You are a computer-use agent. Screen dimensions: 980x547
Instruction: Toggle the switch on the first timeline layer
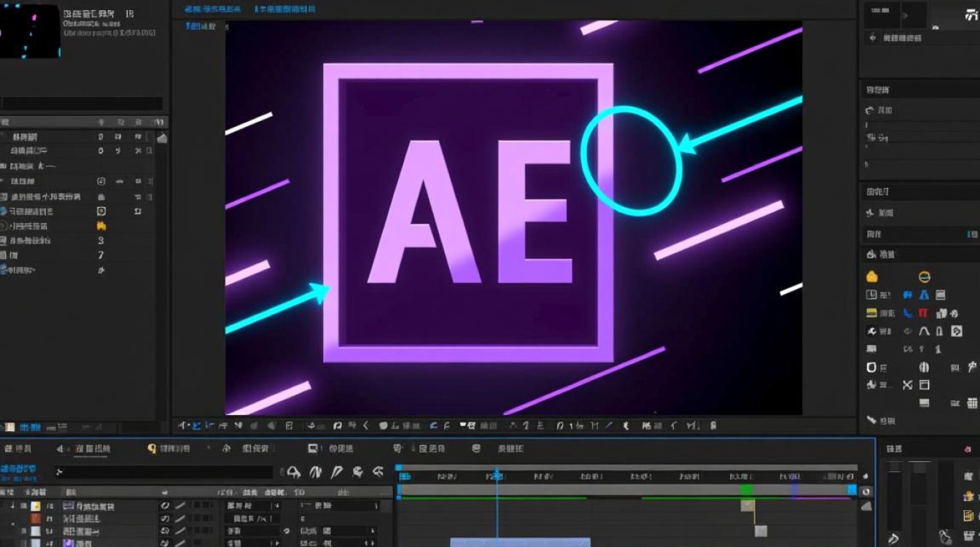pos(166,505)
